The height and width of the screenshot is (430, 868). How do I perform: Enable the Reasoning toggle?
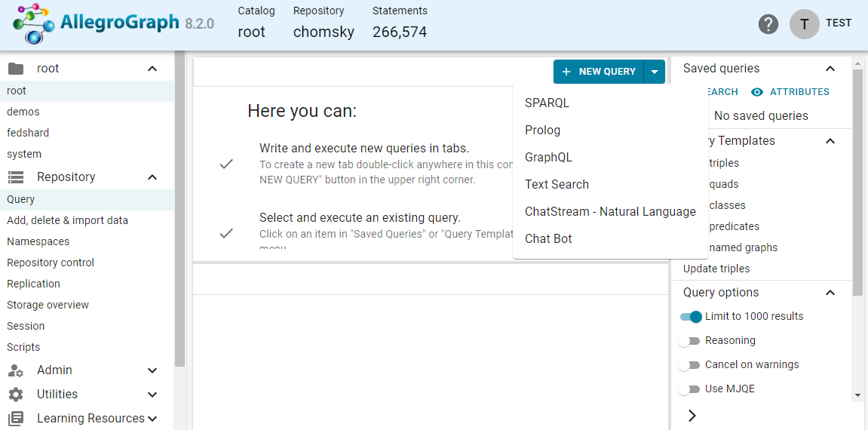689,341
